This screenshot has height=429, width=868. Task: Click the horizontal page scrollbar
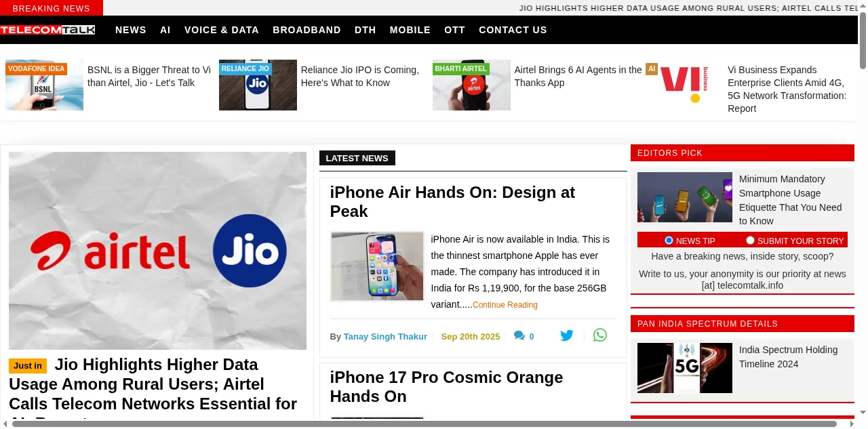tap(424, 424)
